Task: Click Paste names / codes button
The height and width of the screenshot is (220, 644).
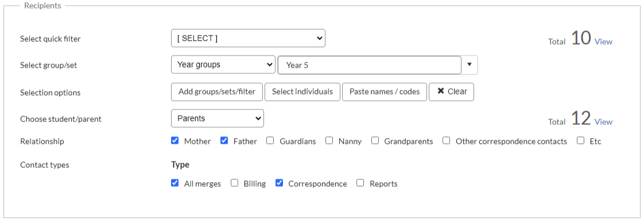Action: [385, 92]
